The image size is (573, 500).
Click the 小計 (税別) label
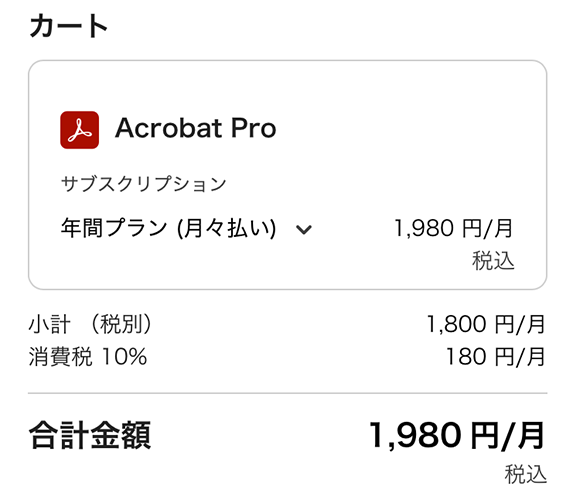pyautogui.click(x=90, y=324)
